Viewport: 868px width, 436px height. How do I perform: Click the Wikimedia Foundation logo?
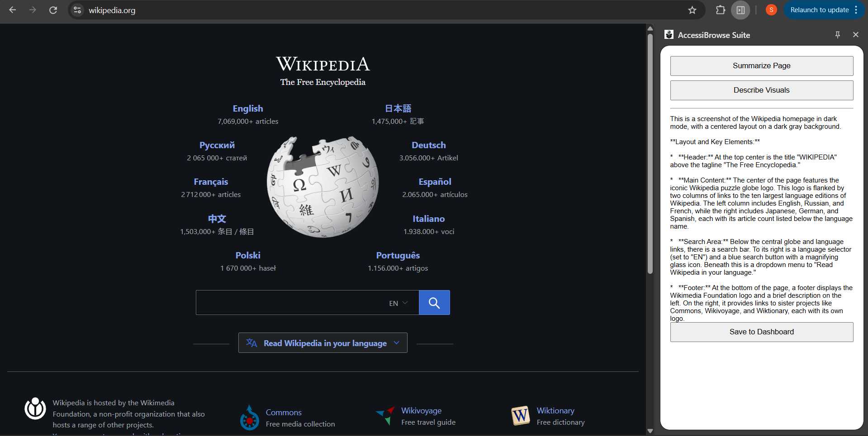click(x=35, y=408)
